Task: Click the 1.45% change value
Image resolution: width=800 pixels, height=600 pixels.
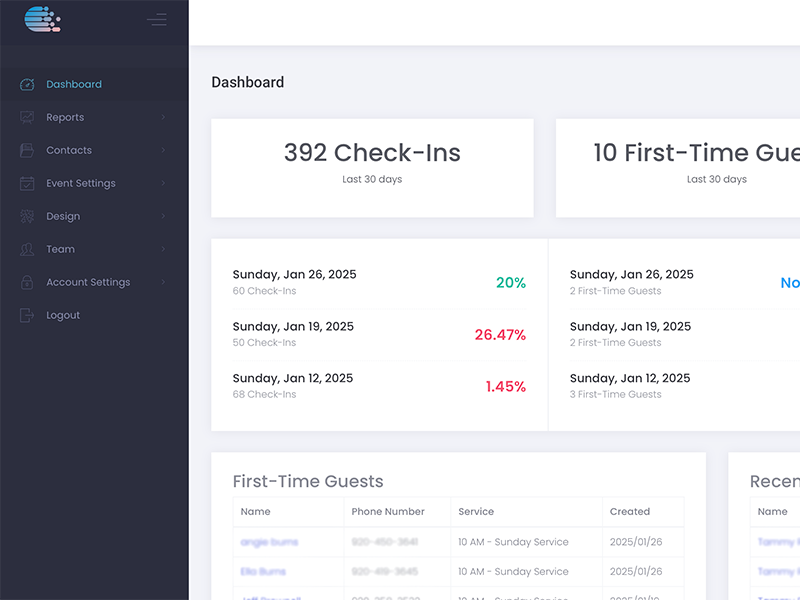Action: click(x=506, y=387)
